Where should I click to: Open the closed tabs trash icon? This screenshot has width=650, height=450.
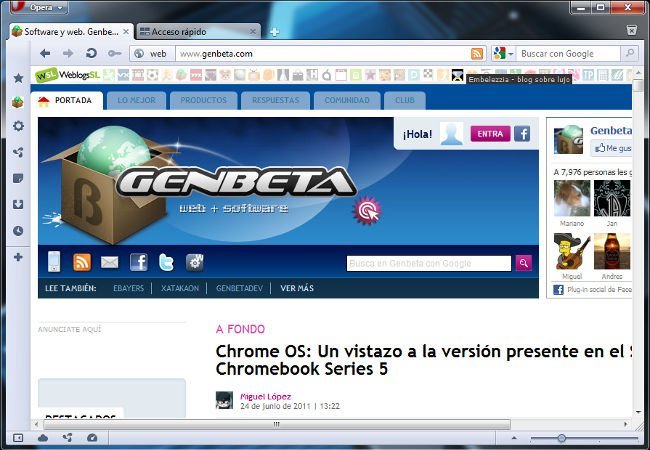click(x=632, y=30)
